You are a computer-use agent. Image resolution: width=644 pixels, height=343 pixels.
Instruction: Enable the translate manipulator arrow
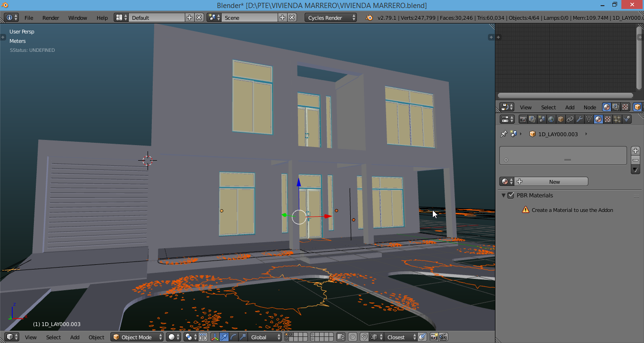click(224, 337)
